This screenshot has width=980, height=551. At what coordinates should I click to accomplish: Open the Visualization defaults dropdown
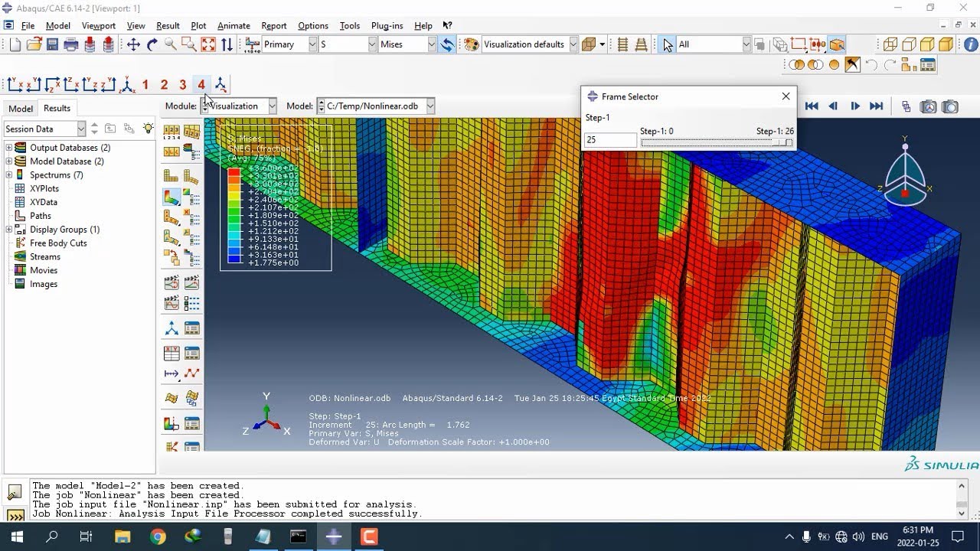(573, 44)
